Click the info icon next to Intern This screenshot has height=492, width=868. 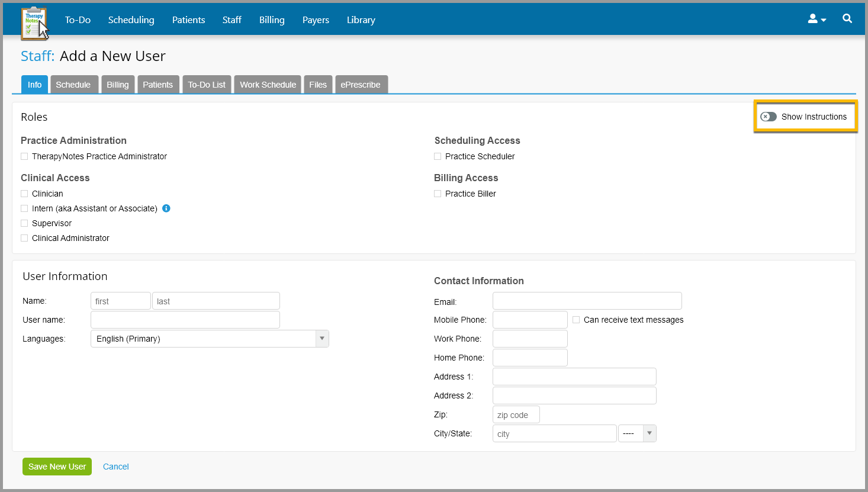[166, 208]
